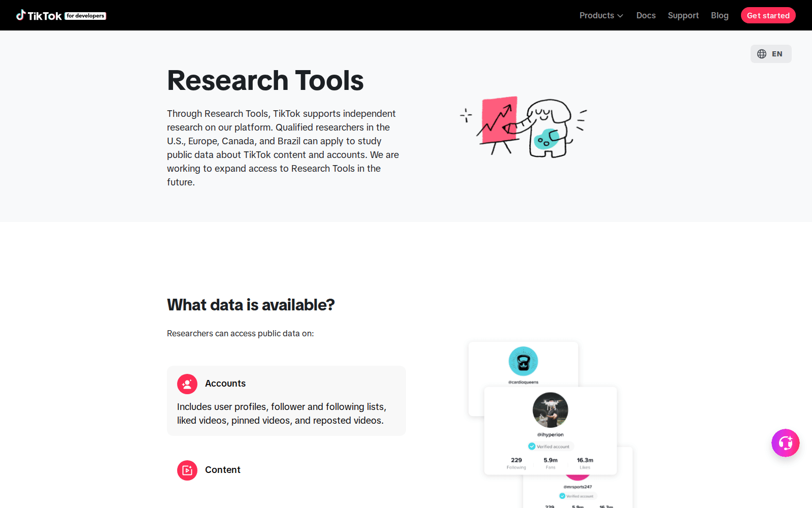Viewport: 812px width, 508px height.
Task: Click the pink Accounts person icon
Action: click(187, 384)
